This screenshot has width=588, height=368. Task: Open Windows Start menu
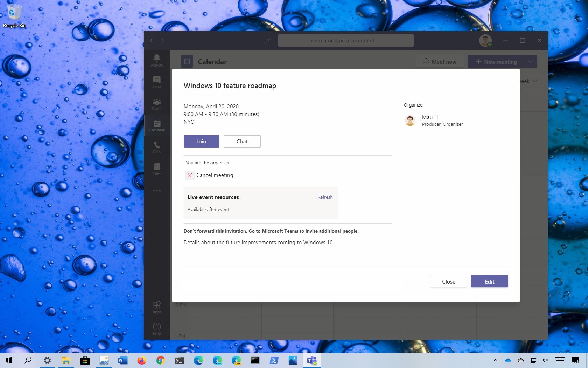pyautogui.click(x=9, y=360)
